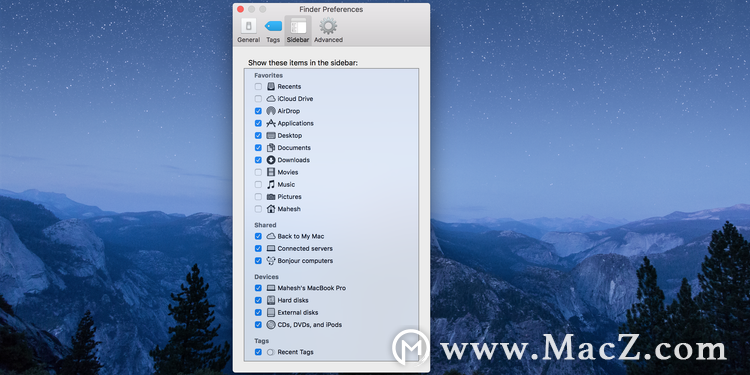This screenshot has height=375, width=750.
Task: Click the Movies filmstrip icon
Action: point(271,172)
